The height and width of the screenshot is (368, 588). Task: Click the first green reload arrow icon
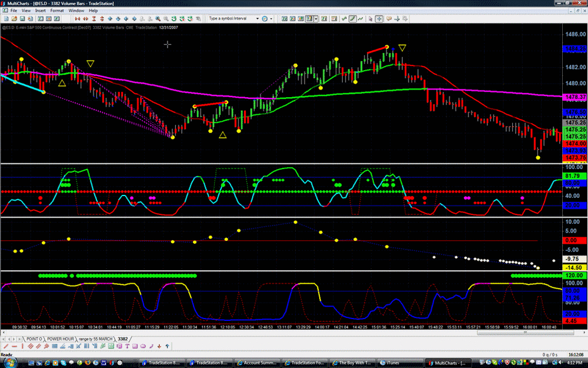(x=174, y=18)
